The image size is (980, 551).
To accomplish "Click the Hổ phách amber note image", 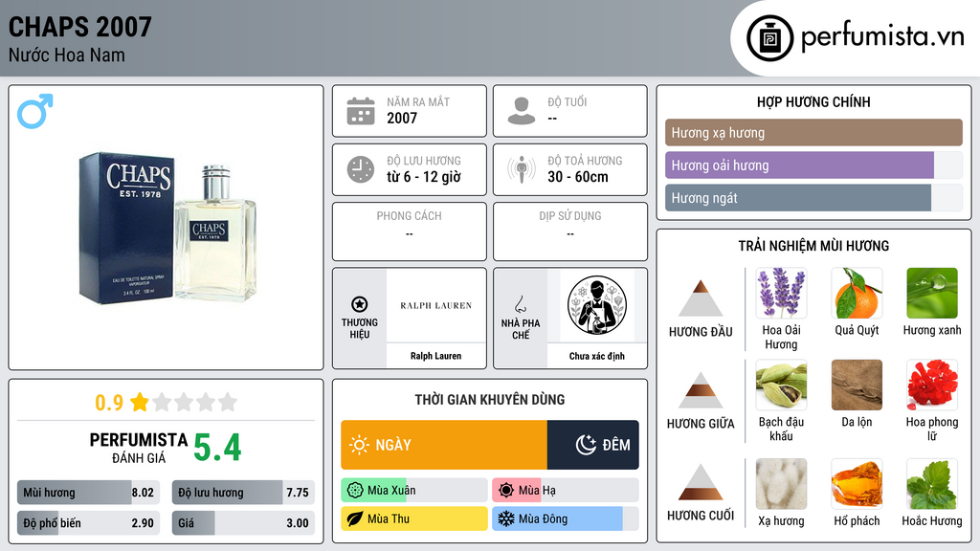I will click(857, 484).
